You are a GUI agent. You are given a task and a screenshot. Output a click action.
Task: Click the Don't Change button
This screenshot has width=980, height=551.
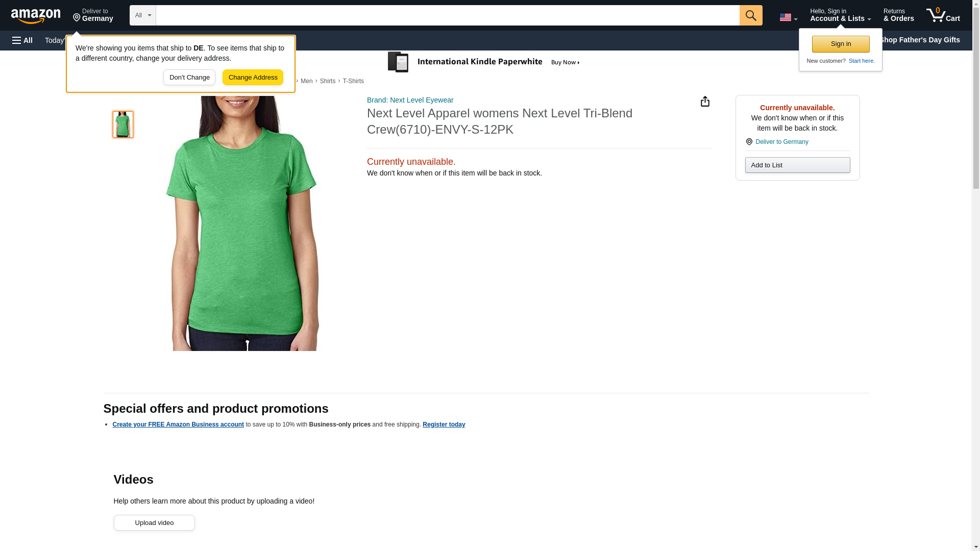189,78
